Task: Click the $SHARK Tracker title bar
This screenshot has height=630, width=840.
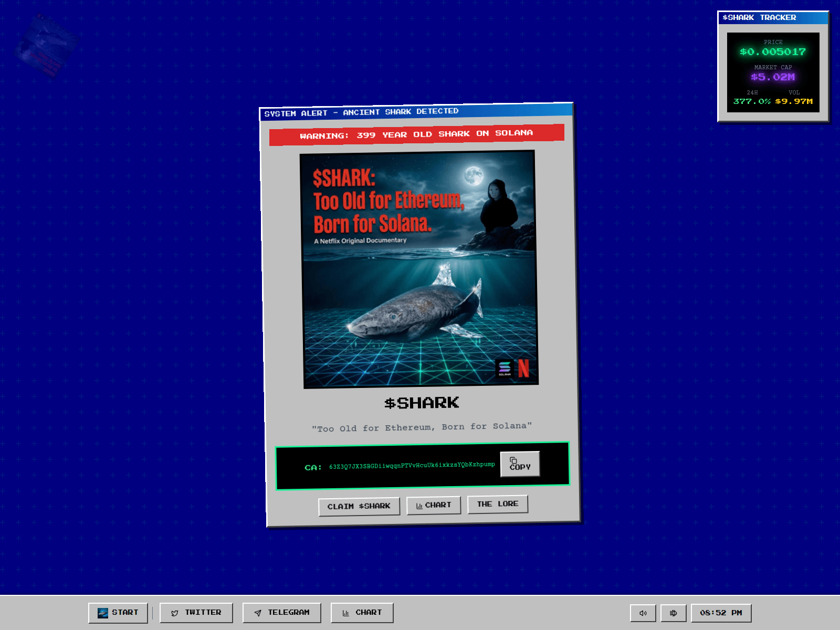Action: pos(773,17)
